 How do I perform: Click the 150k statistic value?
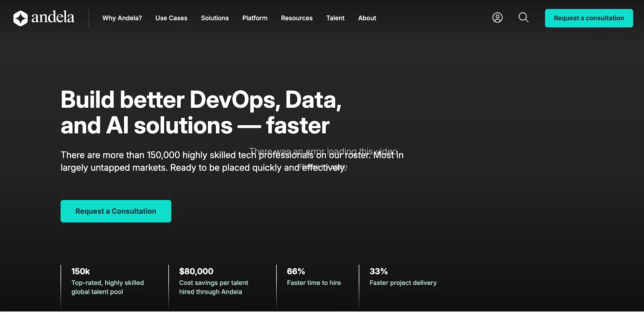click(x=80, y=271)
